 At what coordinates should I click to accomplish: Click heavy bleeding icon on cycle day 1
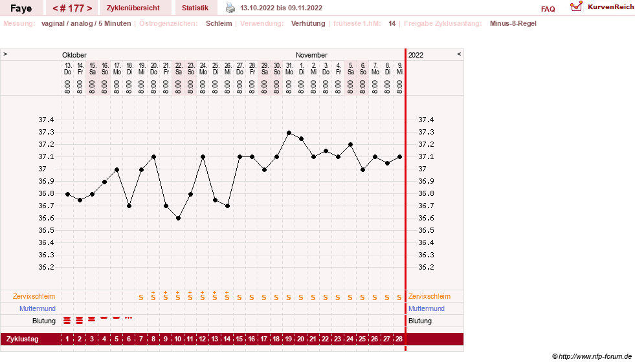[x=67, y=320]
